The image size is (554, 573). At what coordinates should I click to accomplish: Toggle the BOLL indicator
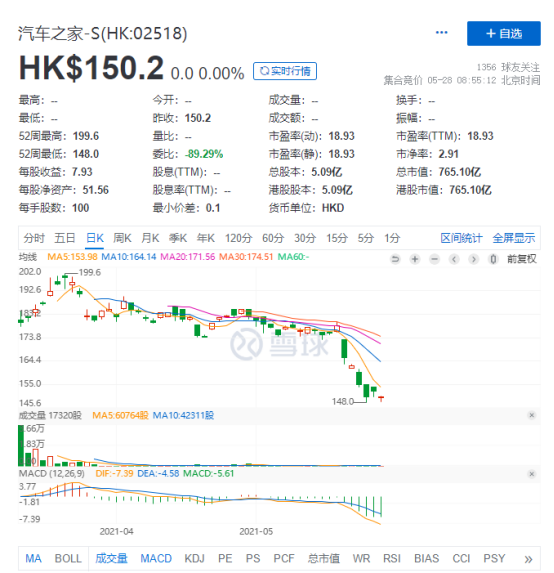pyautogui.click(x=68, y=558)
